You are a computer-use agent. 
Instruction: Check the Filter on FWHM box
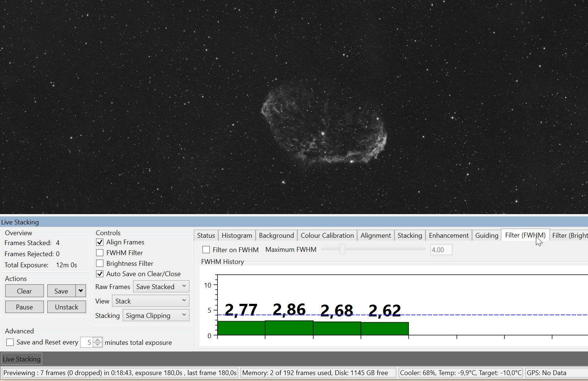coord(206,250)
